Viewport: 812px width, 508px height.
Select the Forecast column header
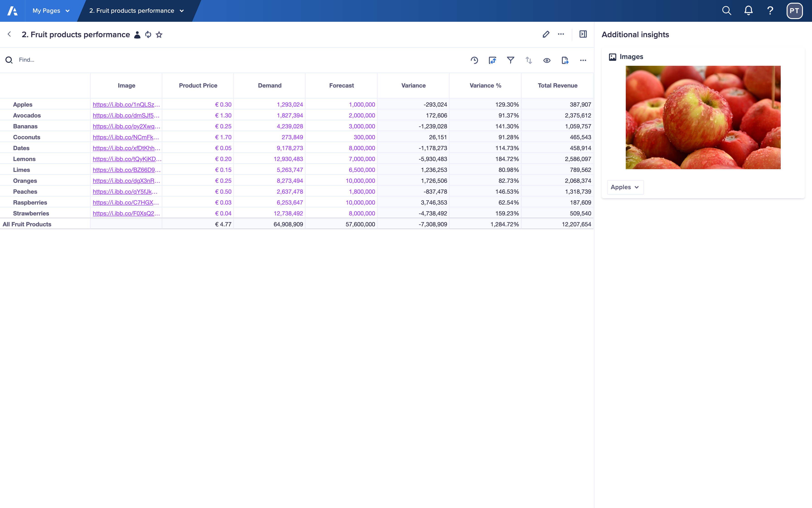[x=341, y=85]
